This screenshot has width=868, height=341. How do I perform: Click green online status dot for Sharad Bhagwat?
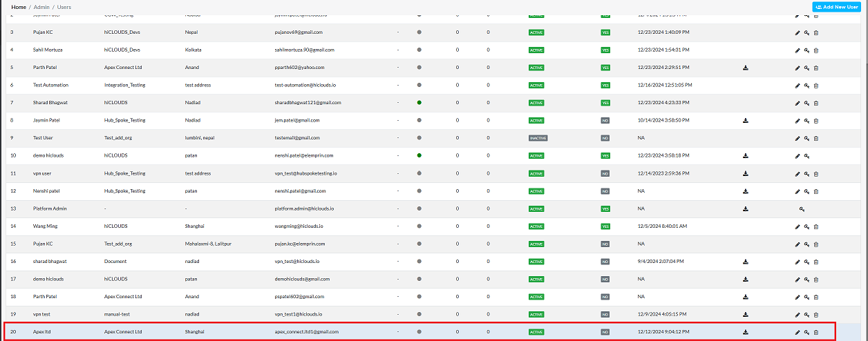click(419, 103)
